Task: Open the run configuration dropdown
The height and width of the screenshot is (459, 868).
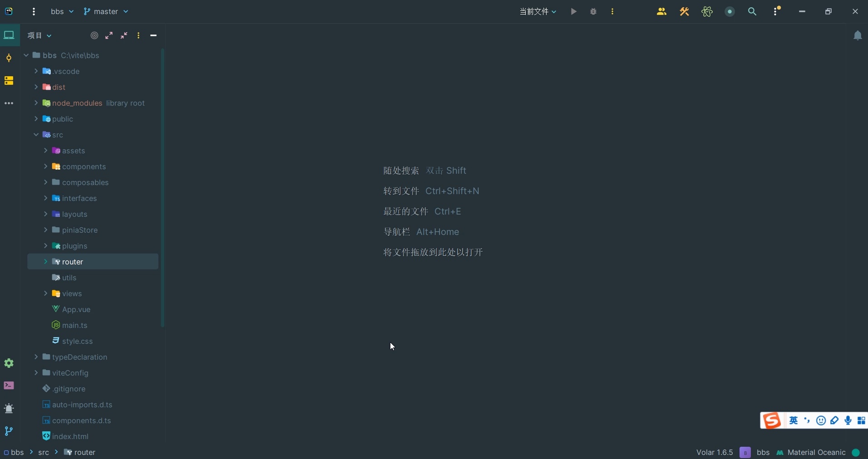Action: [x=538, y=12]
